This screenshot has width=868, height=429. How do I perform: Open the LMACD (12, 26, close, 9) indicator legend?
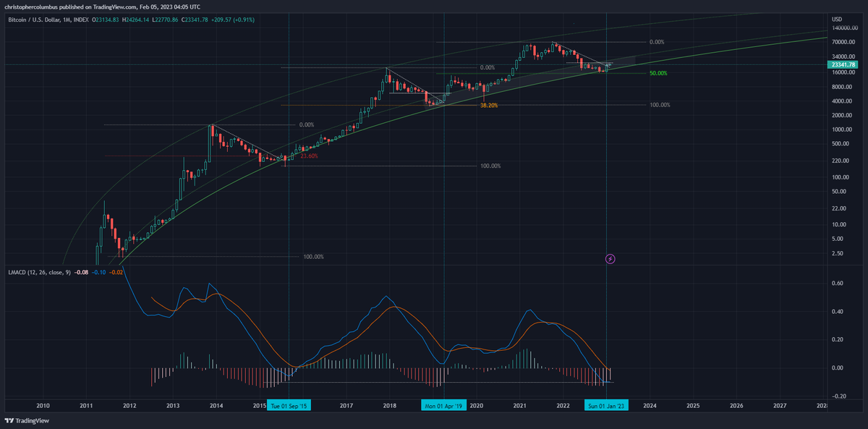point(39,272)
